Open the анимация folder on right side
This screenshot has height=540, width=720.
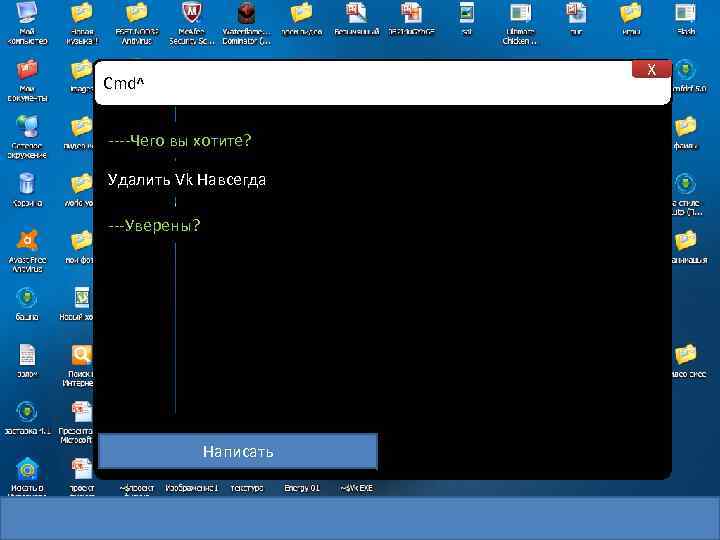pyautogui.click(x=687, y=247)
